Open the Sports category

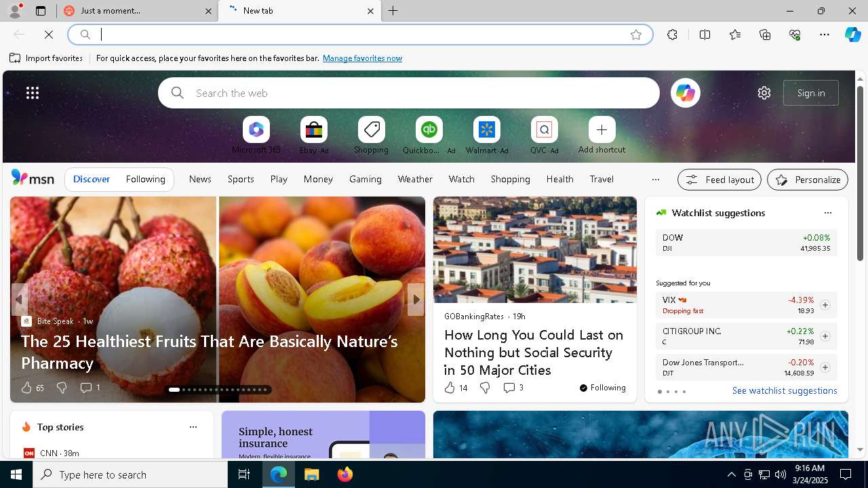pos(241,179)
